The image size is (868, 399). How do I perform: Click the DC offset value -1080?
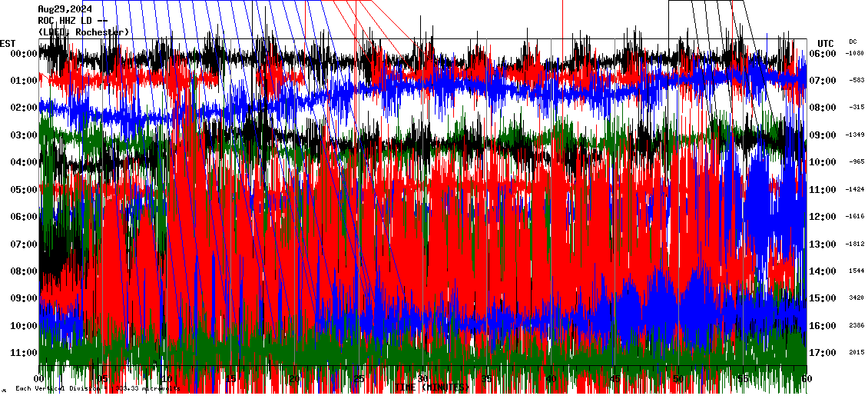click(855, 54)
